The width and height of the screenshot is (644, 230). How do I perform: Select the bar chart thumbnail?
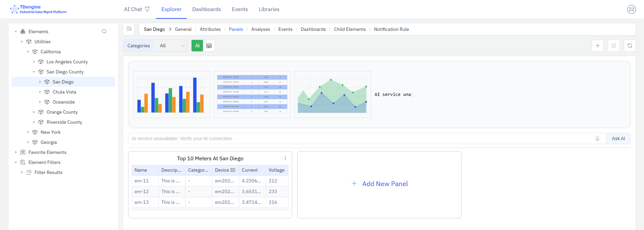coord(171,95)
